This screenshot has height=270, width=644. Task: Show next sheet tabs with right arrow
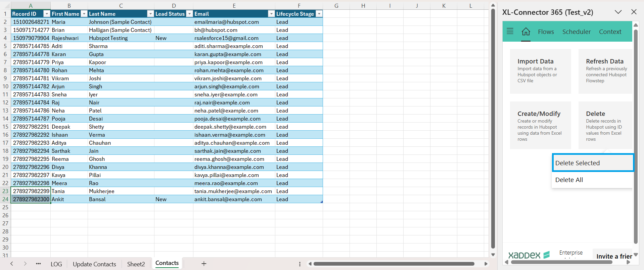25,264
